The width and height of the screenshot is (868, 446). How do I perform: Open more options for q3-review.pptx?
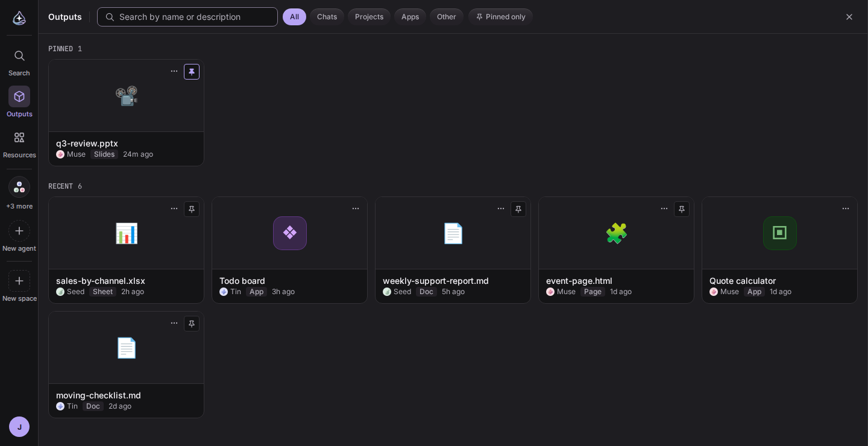tap(174, 72)
